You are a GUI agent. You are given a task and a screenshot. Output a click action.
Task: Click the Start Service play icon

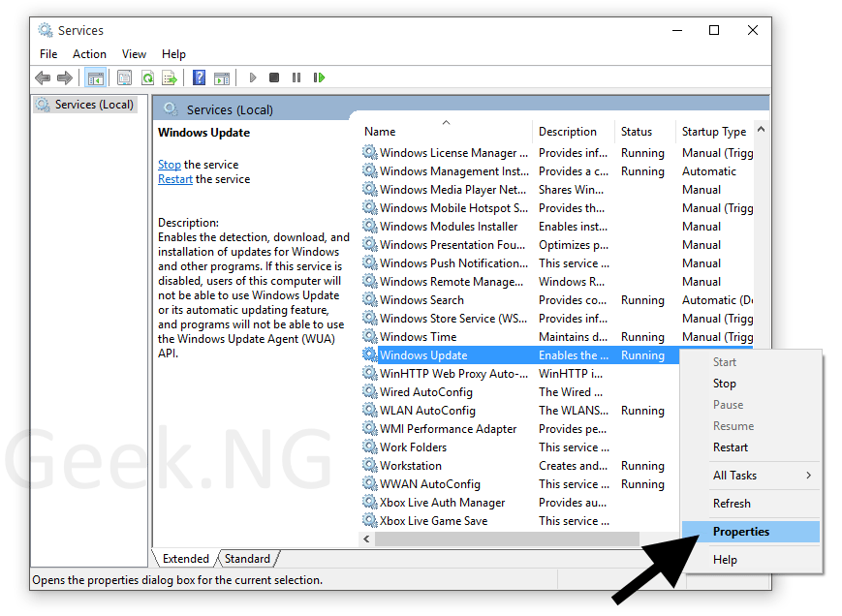pos(252,77)
